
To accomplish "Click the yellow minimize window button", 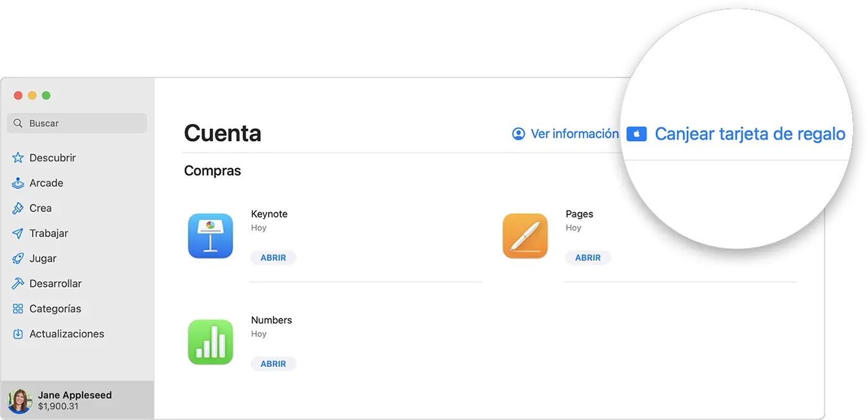I will coord(32,95).
